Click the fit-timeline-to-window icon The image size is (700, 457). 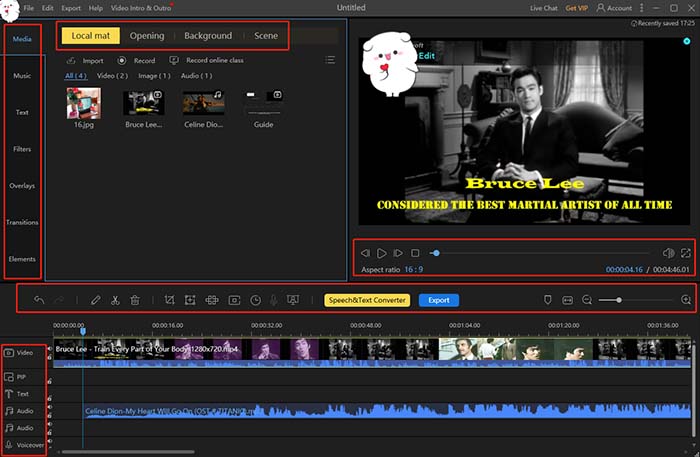coord(567,300)
